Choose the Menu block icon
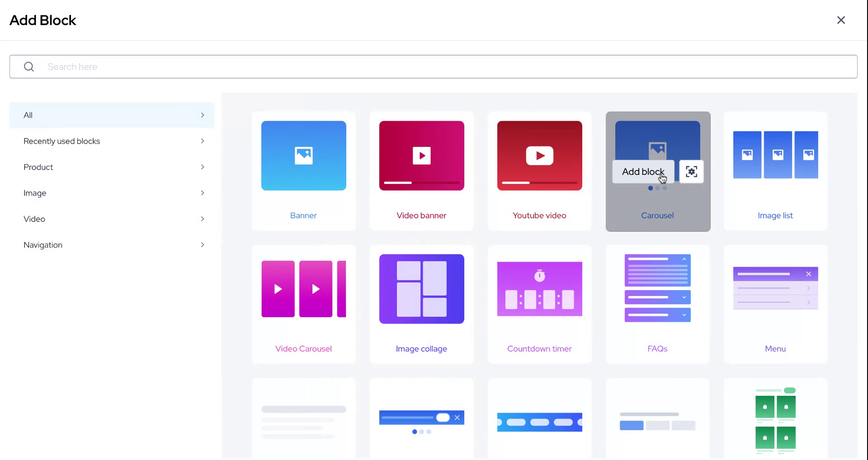 (776, 288)
